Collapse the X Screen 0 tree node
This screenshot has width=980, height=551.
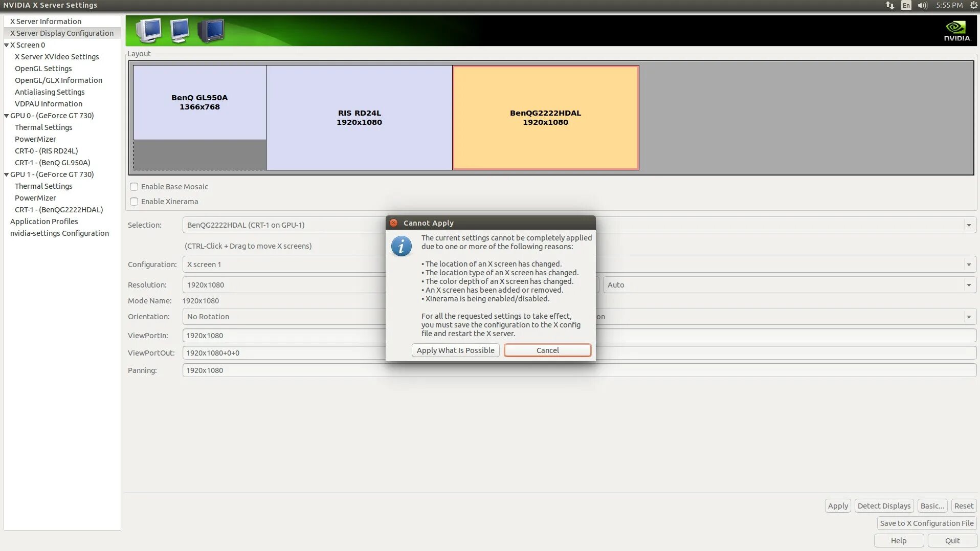pyautogui.click(x=7, y=45)
